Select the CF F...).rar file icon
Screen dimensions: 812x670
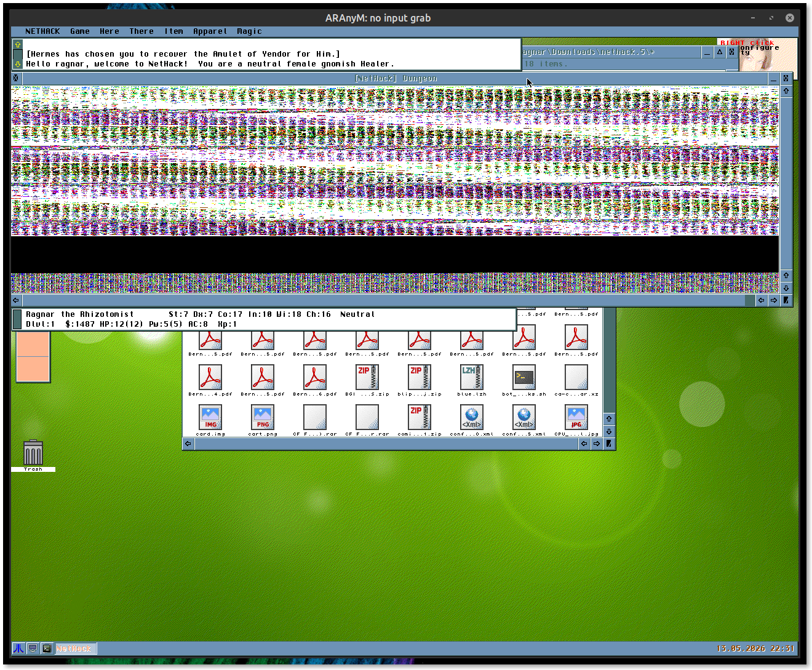point(315,417)
